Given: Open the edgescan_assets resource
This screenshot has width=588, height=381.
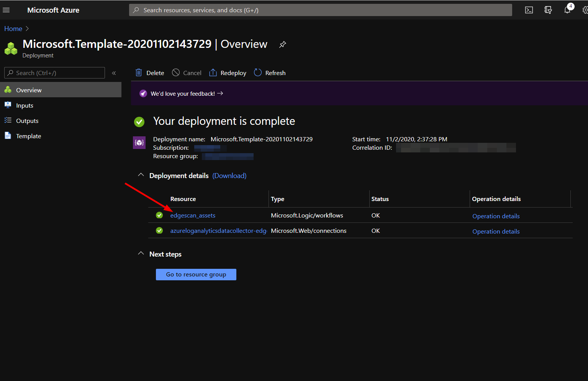Looking at the screenshot, I should pyautogui.click(x=193, y=216).
